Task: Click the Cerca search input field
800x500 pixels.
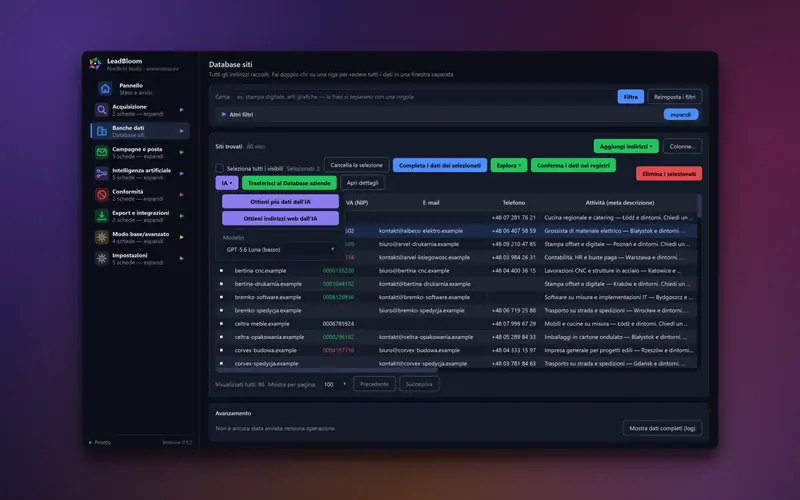Action: pyautogui.click(x=423, y=96)
